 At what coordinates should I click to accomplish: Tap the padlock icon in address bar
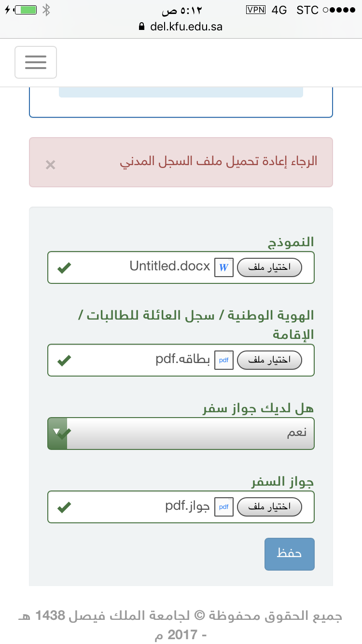tap(141, 27)
